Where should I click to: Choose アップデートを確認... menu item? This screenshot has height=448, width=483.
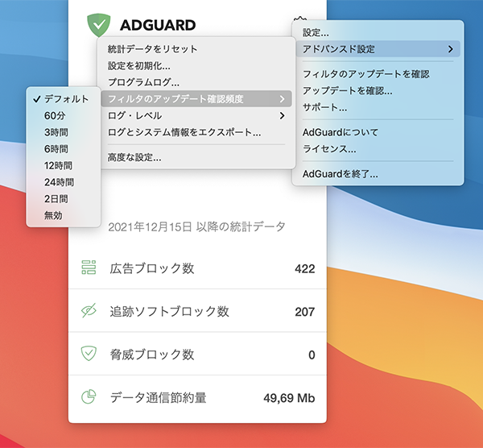(x=378, y=91)
